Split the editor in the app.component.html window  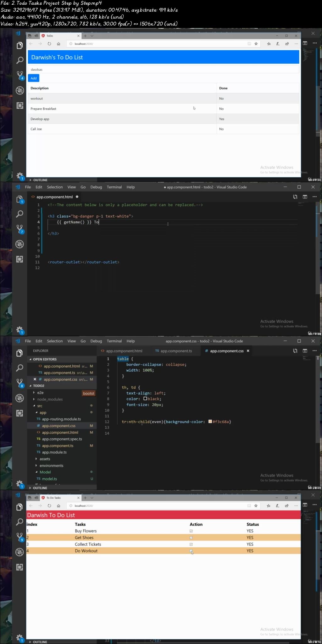pyautogui.click(x=305, y=197)
